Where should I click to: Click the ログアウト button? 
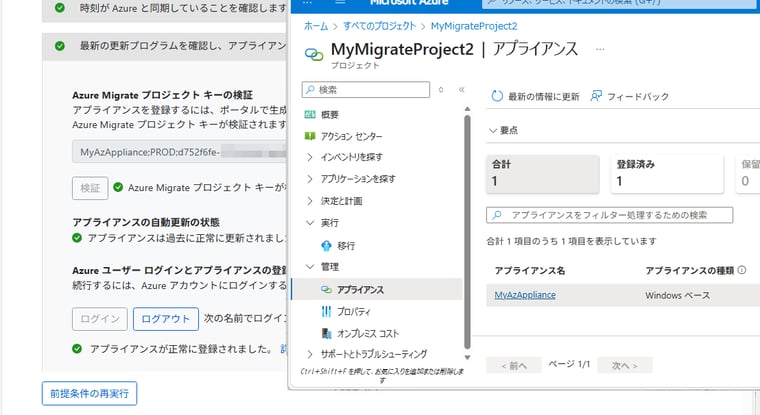coord(166,319)
